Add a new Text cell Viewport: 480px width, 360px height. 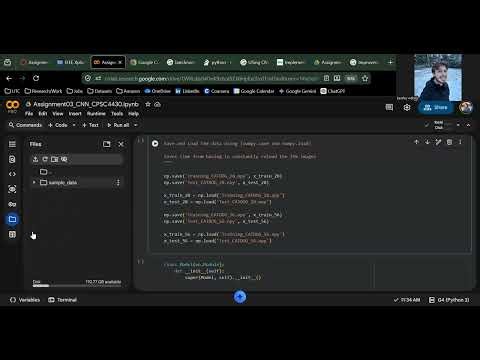coord(90,125)
